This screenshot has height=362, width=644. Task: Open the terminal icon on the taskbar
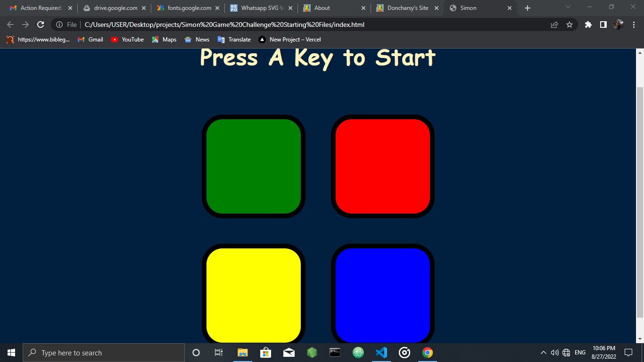(x=335, y=353)
